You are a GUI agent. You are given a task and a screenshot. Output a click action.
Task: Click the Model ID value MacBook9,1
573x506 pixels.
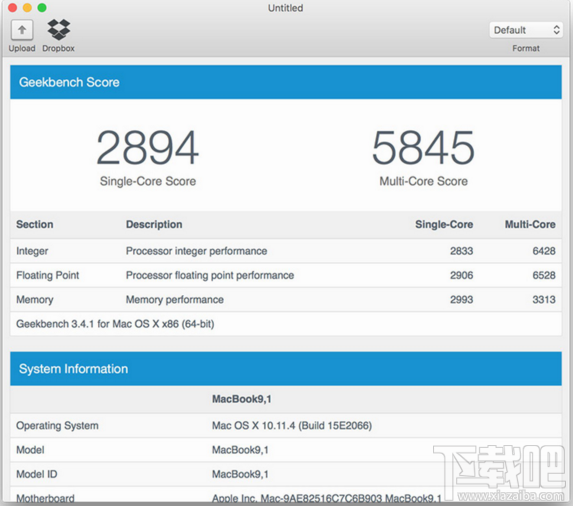[x=240, y=474]
